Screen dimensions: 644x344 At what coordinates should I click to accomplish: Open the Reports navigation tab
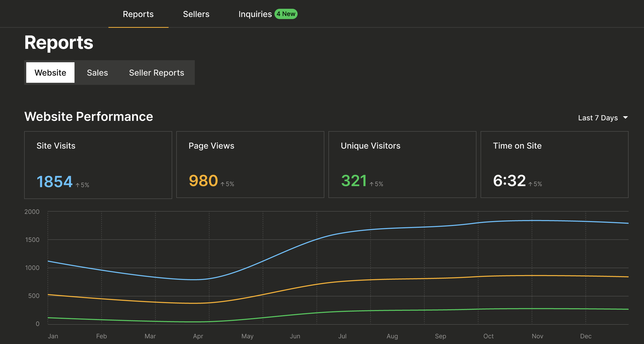click(x=138, y=14)
